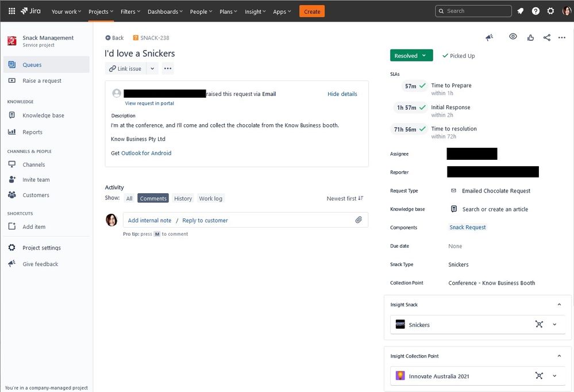Expand the Snickers object chevron
Image resolution: width=574 pixels, height=392 pixels.
pos(554,324)
